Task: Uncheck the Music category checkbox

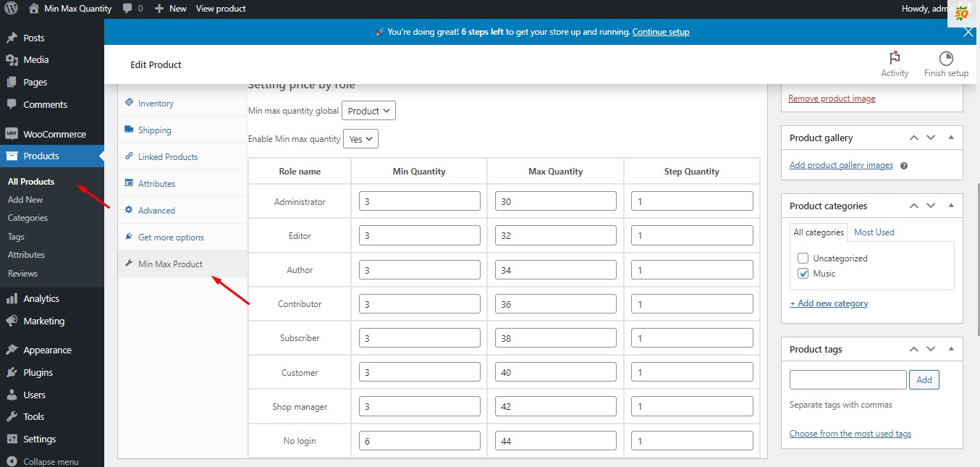Action: [x=803, y=274]
